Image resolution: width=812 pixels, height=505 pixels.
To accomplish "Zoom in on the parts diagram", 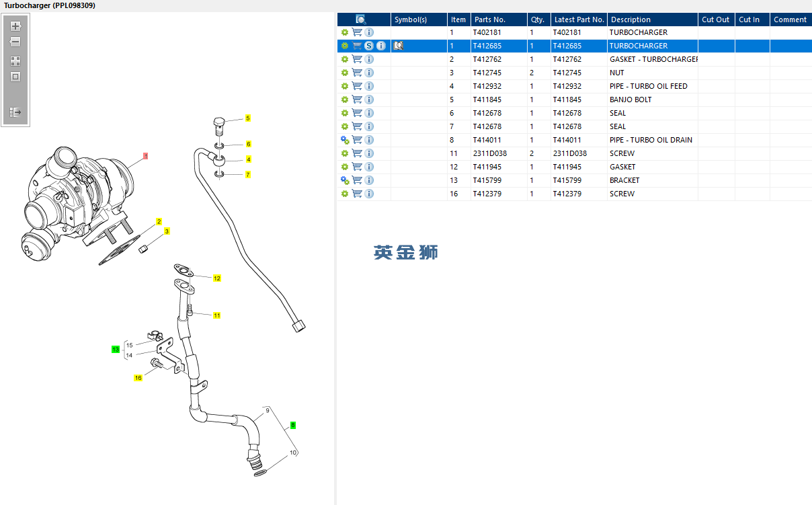I will pyautogui.click(x=16, y=26).
